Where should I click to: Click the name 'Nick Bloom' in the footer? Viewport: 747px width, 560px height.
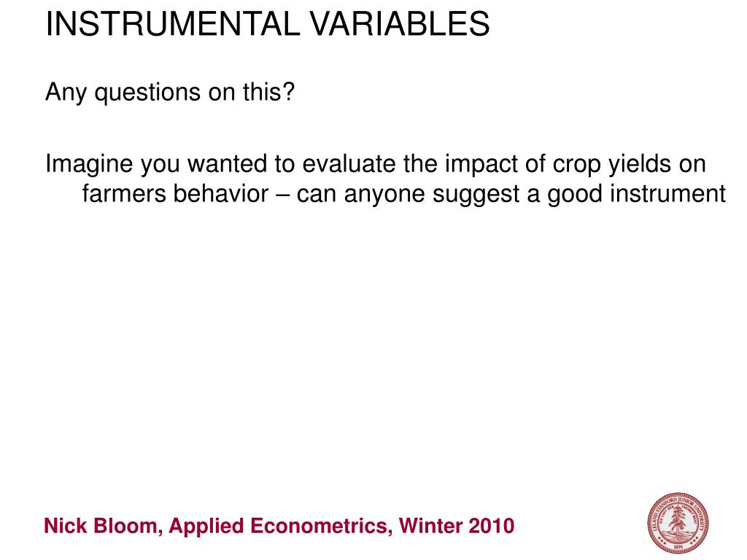coord(101,526)
